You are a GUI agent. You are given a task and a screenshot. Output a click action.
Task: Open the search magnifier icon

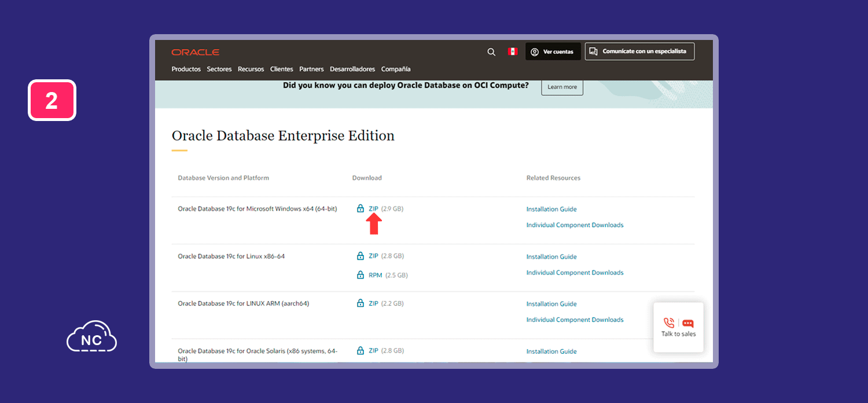(491, 52)
